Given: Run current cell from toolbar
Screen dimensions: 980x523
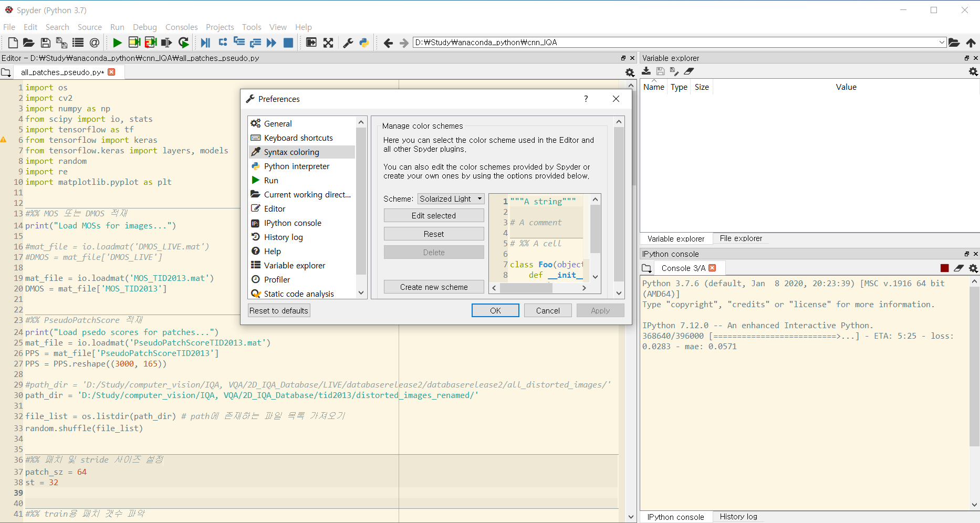Looking at the screenshot, I should pyautogui.click(x=134, y=43).
